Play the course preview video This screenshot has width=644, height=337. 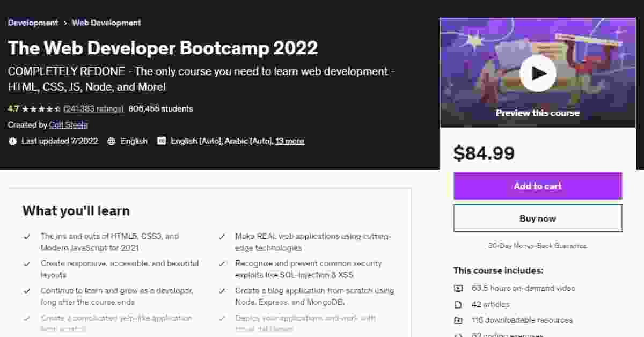(537, 74)
